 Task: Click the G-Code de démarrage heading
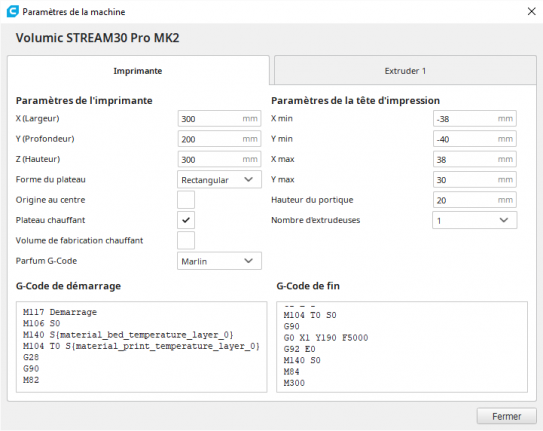68,286
